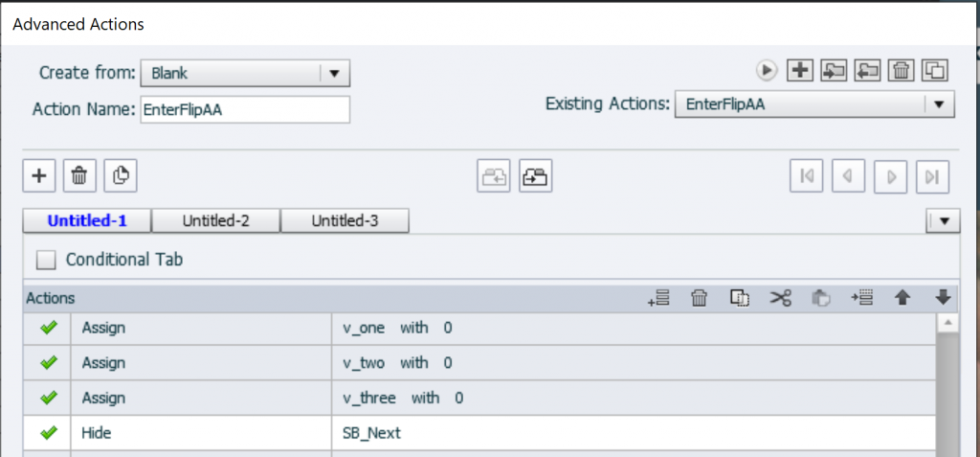Click the Add action row icon
Image resolution: width=980 pixels, height=457 pixels.
[x=657, y=299]
